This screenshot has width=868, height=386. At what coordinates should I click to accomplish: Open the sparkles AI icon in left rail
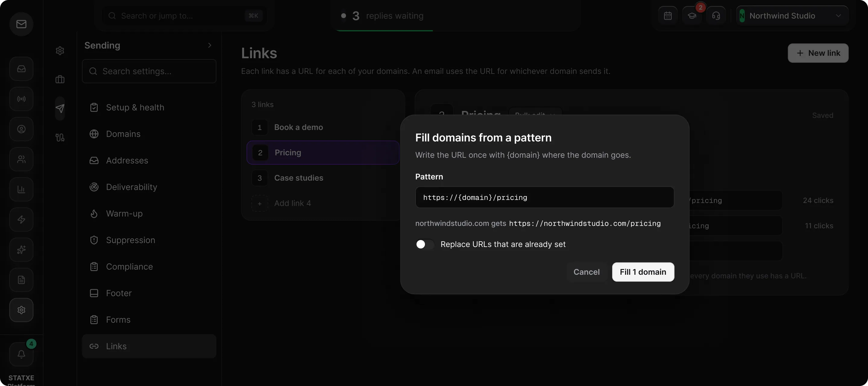coord(21,250)
